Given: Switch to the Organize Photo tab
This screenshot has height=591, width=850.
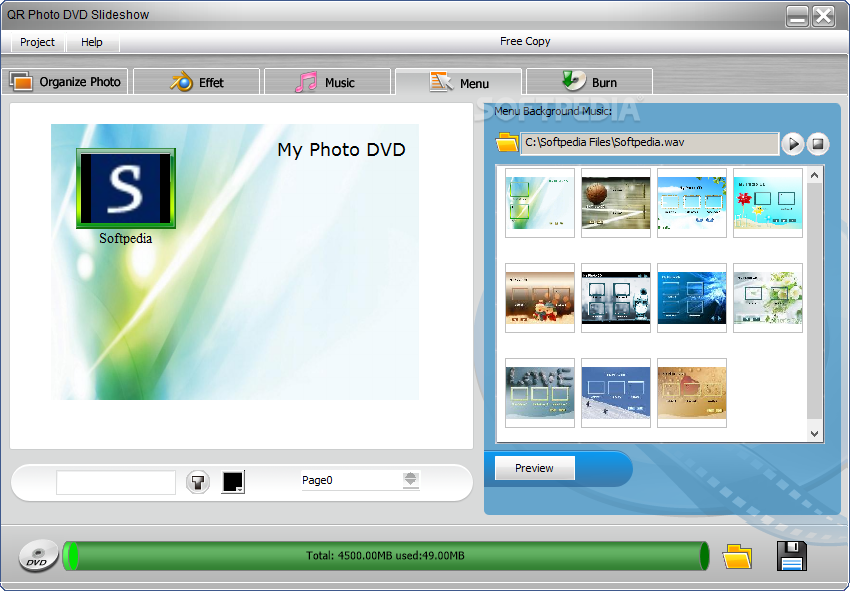Looking at the screenshot, I should 65,82.
